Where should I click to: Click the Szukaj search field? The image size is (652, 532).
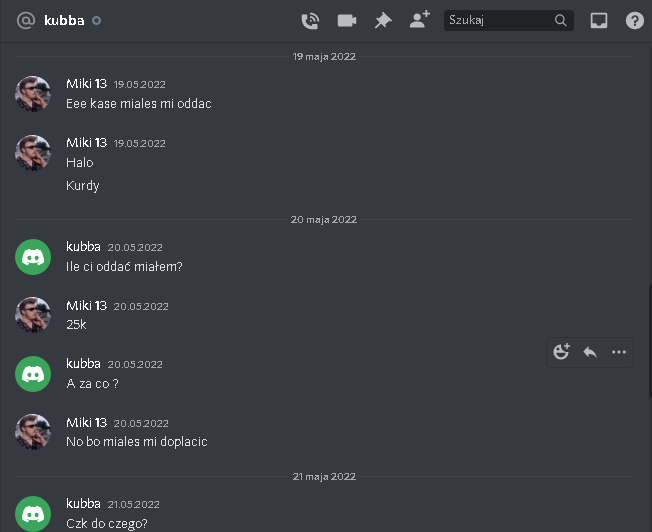(509, 20)
